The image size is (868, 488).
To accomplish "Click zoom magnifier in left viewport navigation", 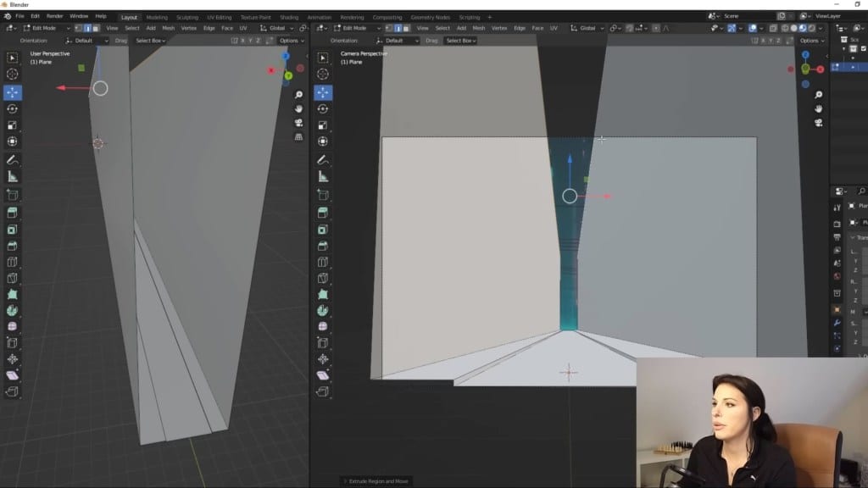I will (298, 95).
